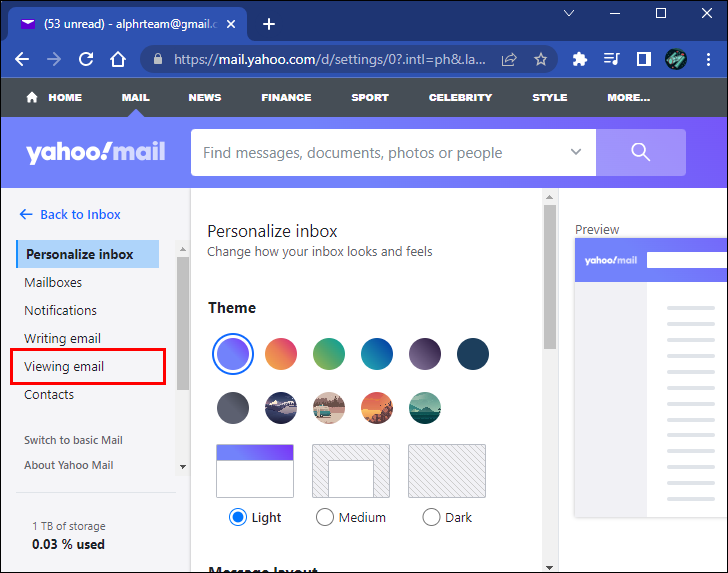Open the Mailboxes settings section

click(x=53, y=282)
